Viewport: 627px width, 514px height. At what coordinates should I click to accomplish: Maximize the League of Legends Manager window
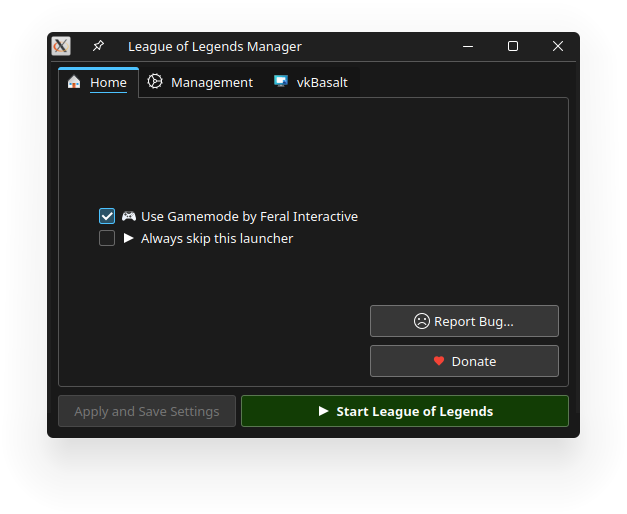point(513,46)
